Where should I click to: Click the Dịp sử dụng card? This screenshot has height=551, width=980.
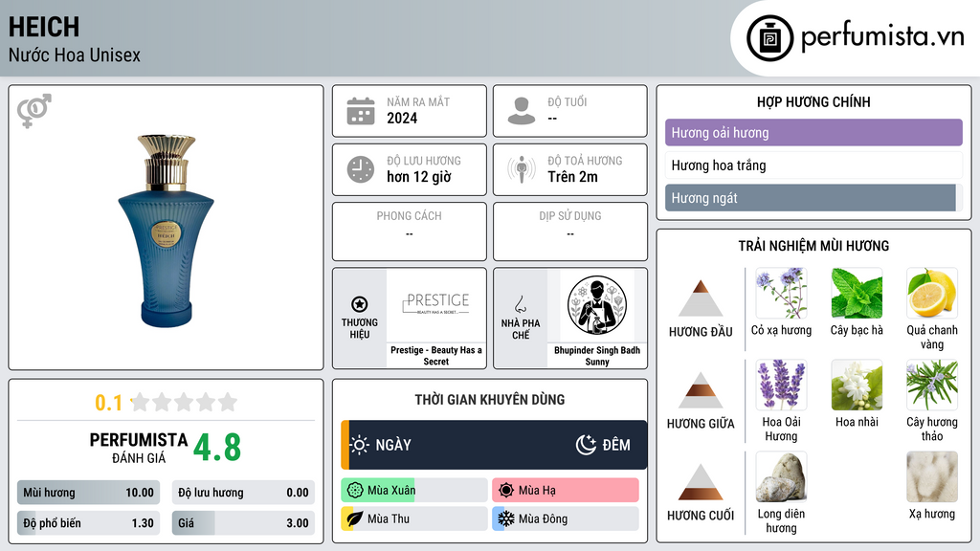[x=570, y=231]
